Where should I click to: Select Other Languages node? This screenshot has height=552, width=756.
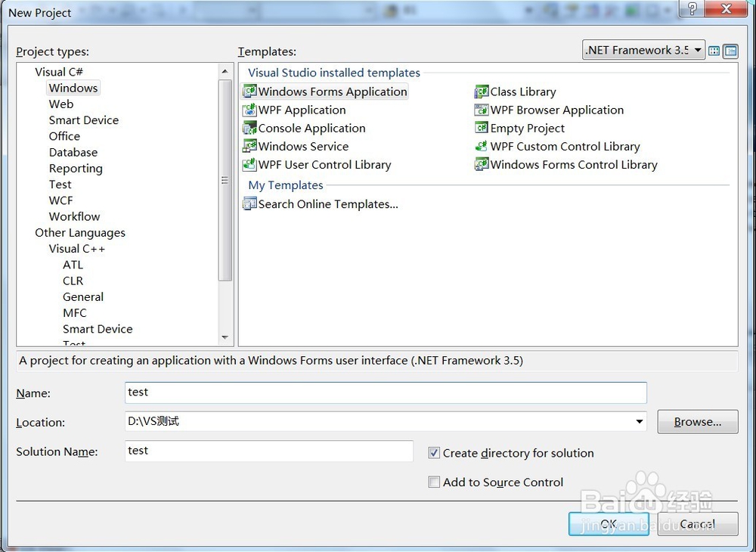tap(80, 233)
